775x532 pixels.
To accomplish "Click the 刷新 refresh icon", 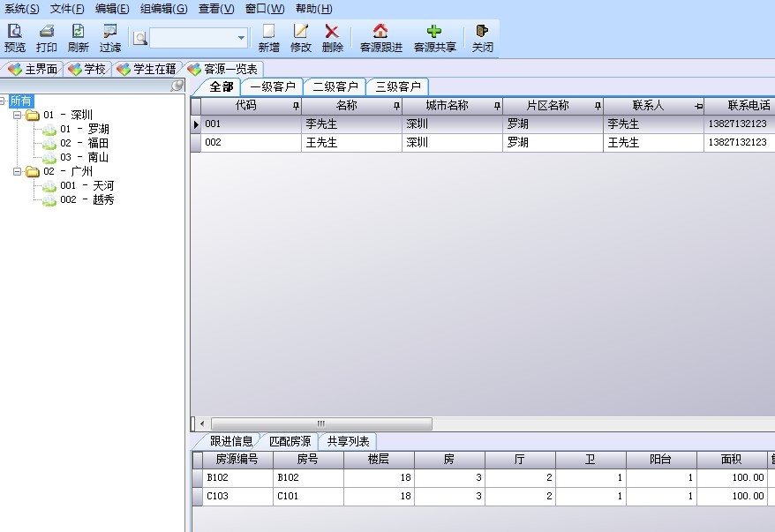I will pos(79,32).
